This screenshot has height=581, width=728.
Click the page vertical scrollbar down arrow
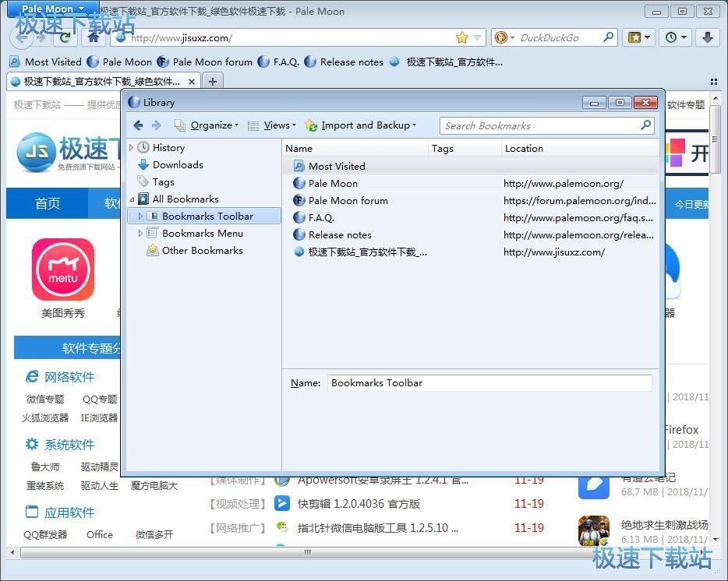click(x=716, y=539)
